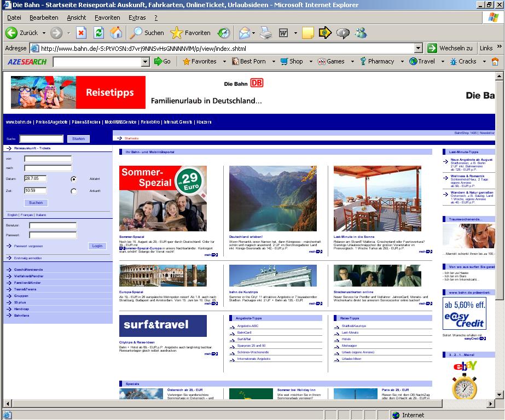Screen dimensions: 505x420
Task: Open the Messenger people icon
Action: tap(361, 33)
